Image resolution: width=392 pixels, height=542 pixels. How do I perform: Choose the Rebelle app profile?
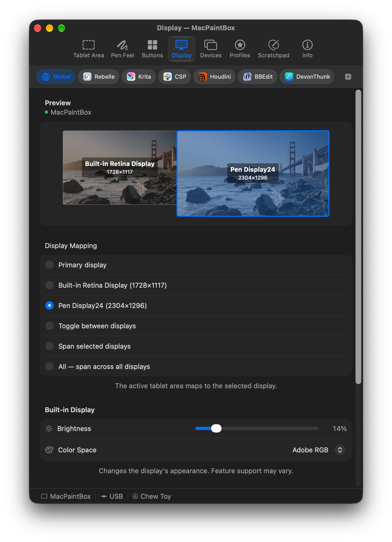[x=99, y=77]
